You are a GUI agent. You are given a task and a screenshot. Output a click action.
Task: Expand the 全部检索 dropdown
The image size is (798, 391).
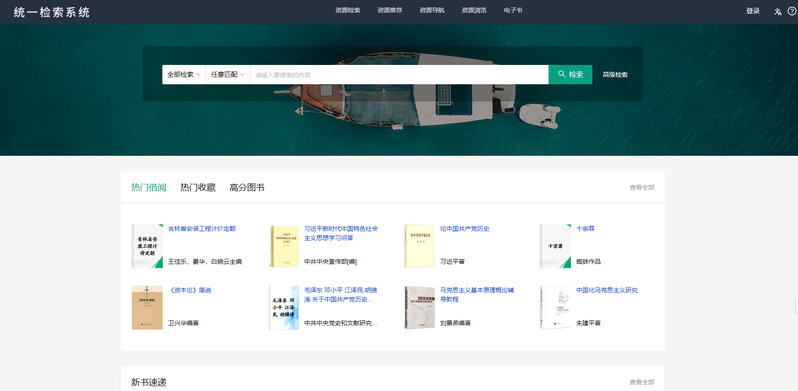pos(184,74)
